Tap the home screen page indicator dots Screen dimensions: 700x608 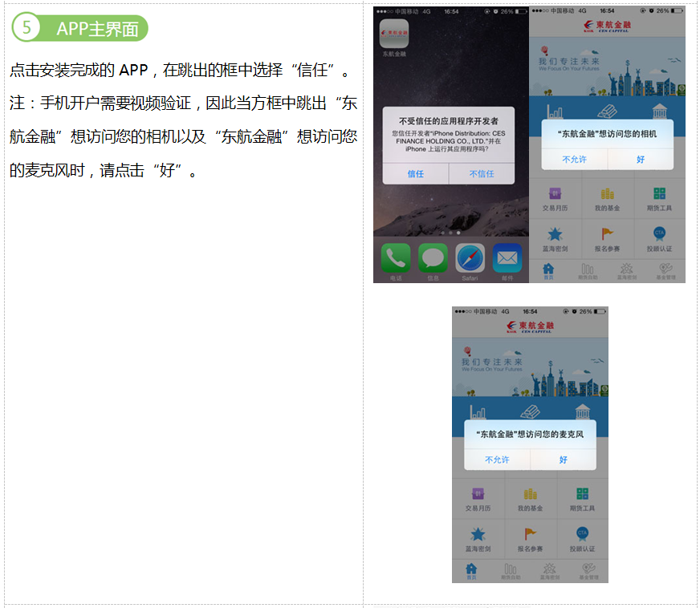tap(450, 233)
